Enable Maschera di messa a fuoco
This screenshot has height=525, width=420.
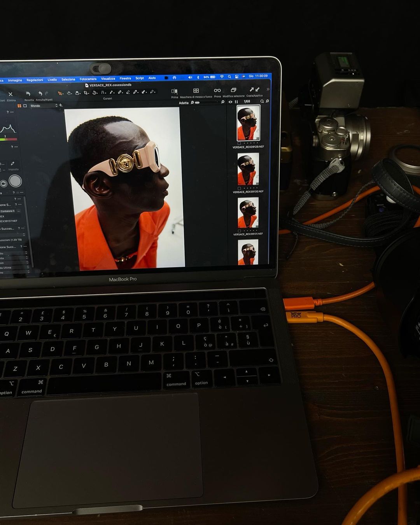pyautogui.click(x=196, y=91)
